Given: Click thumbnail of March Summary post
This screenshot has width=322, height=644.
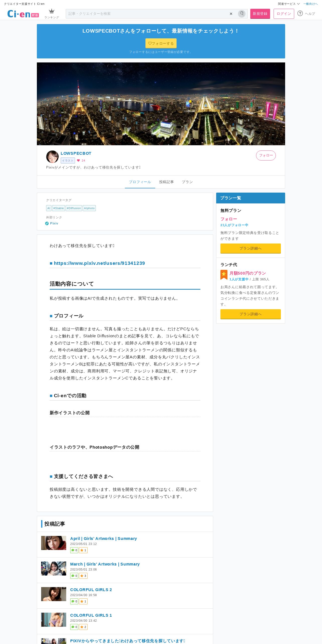Looking at the screenshot, I should point(54,569).
